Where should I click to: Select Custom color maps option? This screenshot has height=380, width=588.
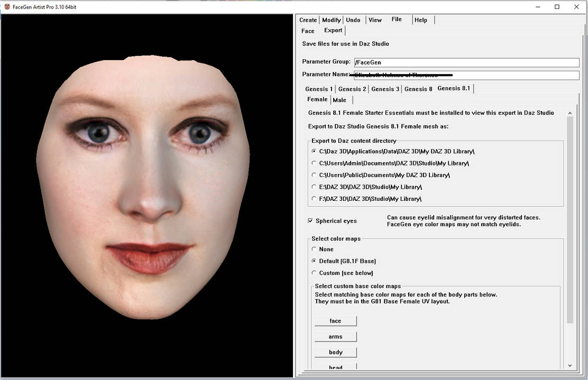point(342,273)
